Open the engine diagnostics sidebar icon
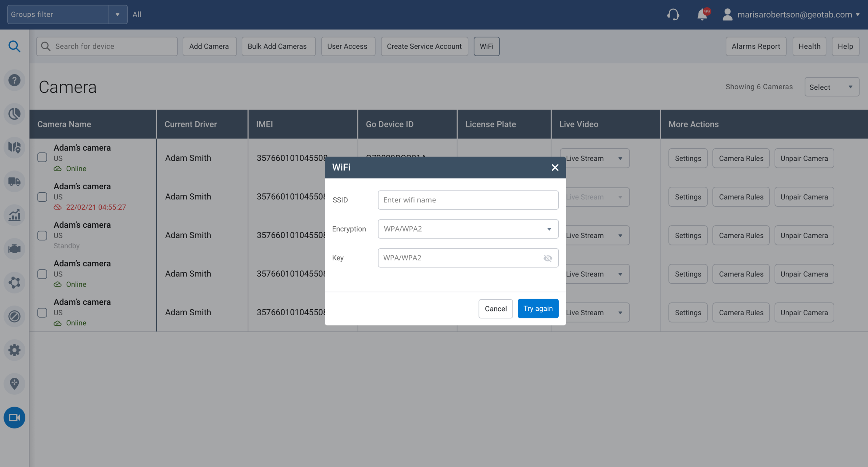Viewport: 868px width, 467px height. point(14,249)
